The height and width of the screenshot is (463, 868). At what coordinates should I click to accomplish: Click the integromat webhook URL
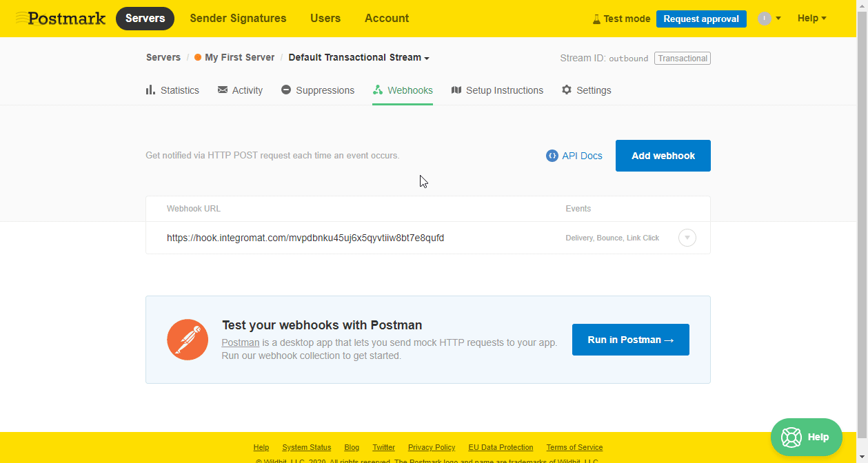tap(305, 238)
